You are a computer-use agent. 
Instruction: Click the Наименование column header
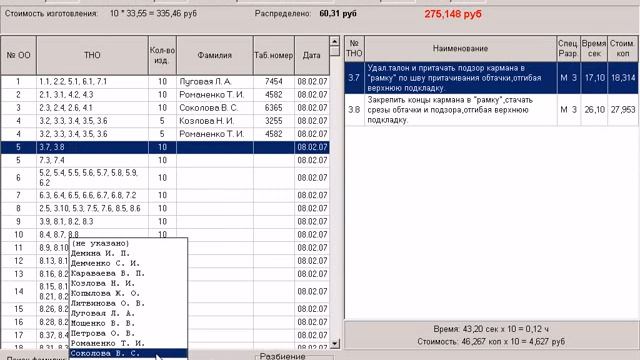[x=460, y=49]
